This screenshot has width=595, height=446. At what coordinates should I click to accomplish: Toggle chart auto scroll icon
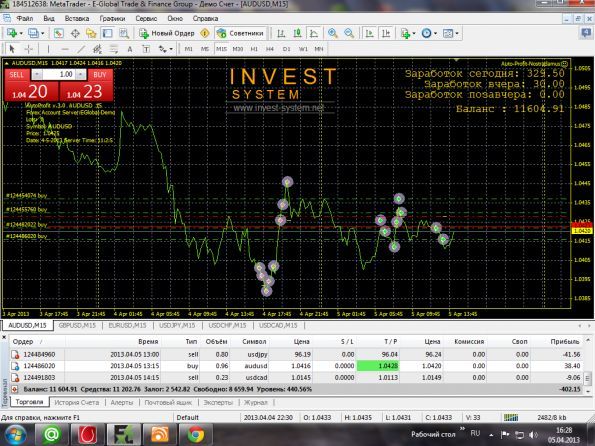[x=369, y=33]
